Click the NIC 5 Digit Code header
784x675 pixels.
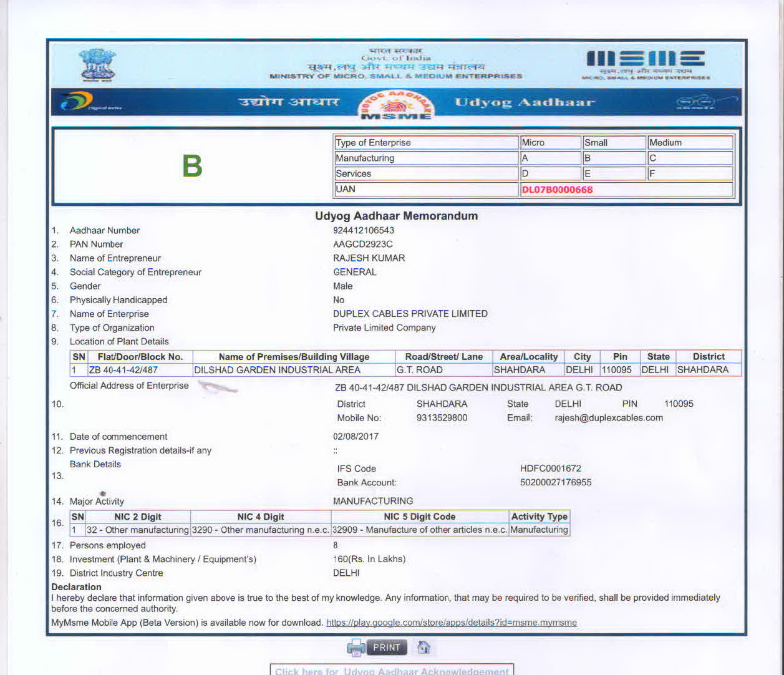[420, 517]
